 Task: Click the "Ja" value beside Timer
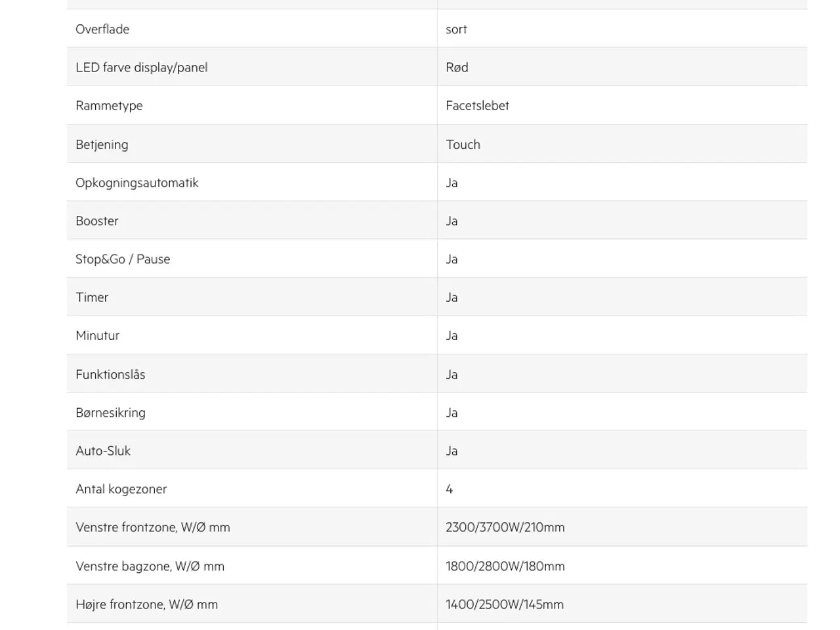(451, 297)
